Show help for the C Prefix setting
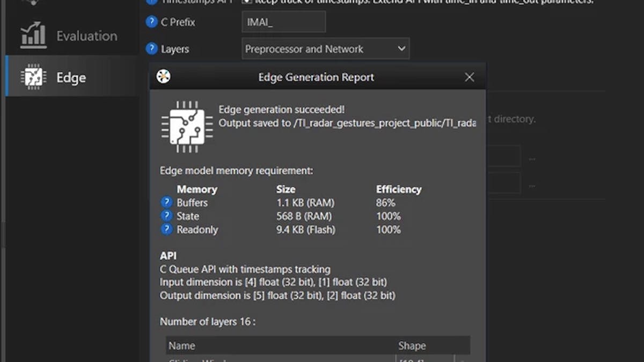 [x=152, y=22]
